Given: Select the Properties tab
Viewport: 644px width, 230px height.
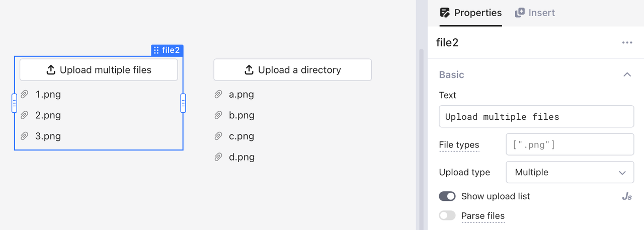Looking at the screenshot, I should pos(470,13).
